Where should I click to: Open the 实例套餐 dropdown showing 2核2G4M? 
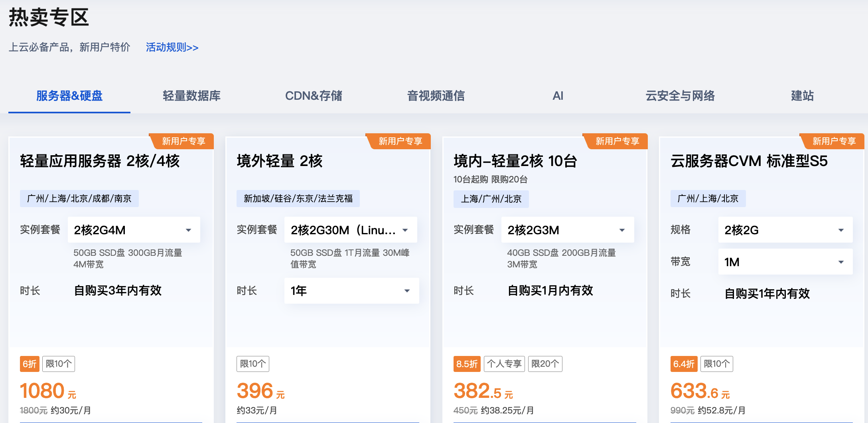(133, 229)
